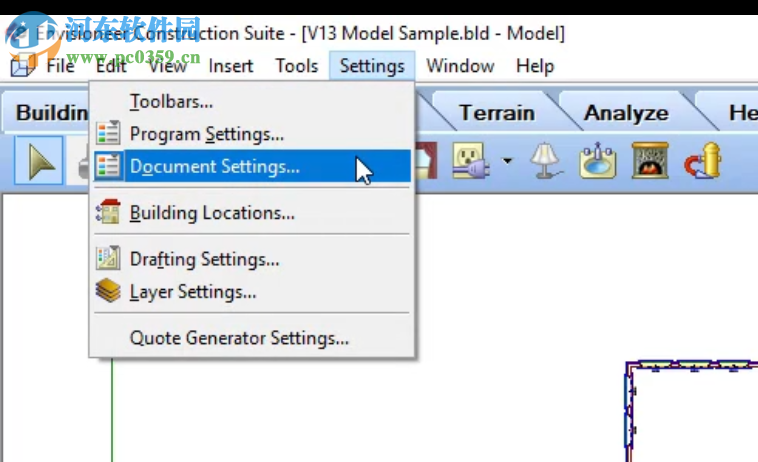Select Quote Generator Settings option

pos(239,338)
